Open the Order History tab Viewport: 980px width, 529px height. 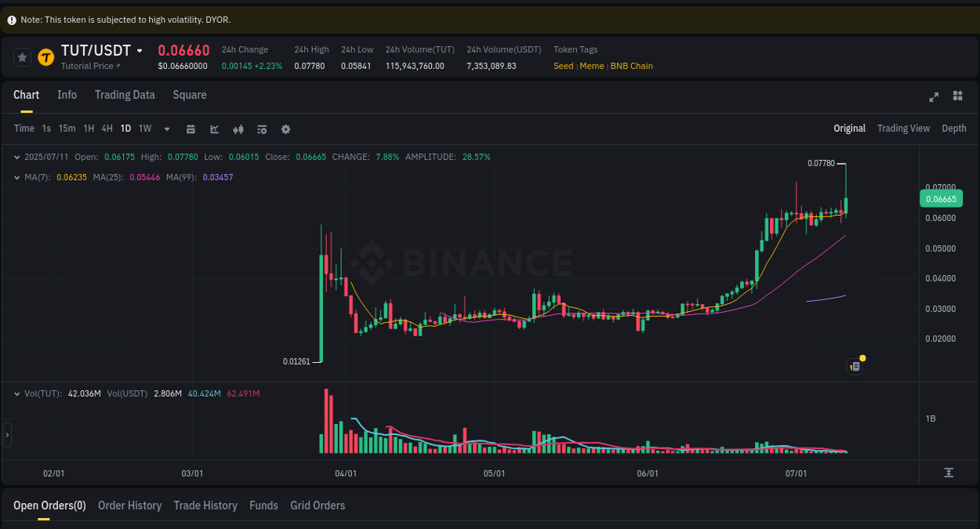pos(129,505)
